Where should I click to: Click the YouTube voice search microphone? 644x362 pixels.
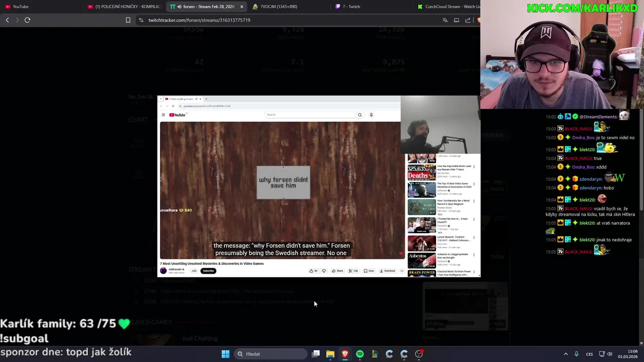click(371, 115)
